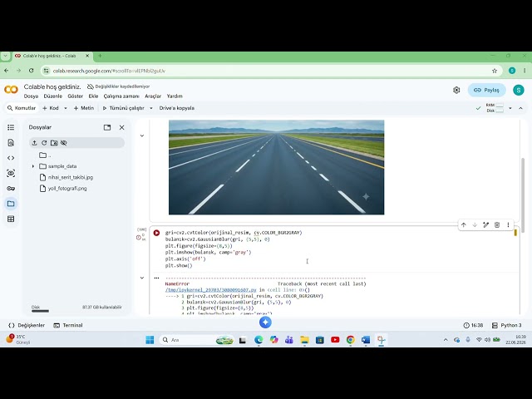The width and height of the screenshot is (532, 399).
Task: Run the cvtColor code cell
Action: click(x=156, y=233)
